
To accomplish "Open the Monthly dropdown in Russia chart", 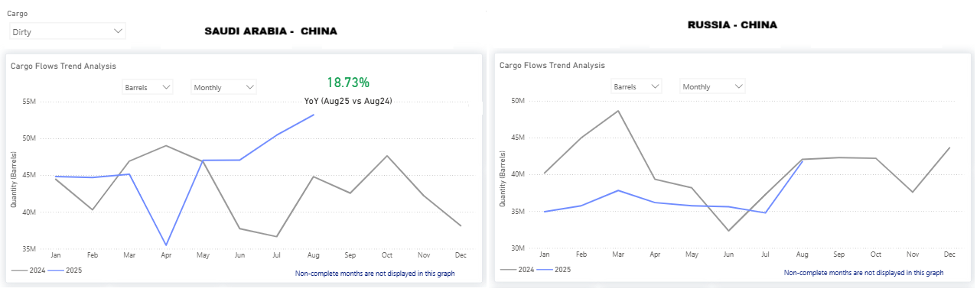I will (712, 86).
